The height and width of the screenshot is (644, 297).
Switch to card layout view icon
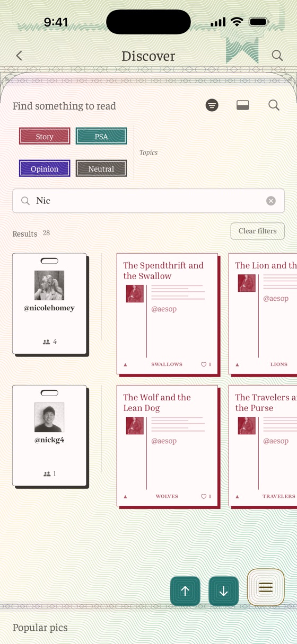[x=243, y=105]
